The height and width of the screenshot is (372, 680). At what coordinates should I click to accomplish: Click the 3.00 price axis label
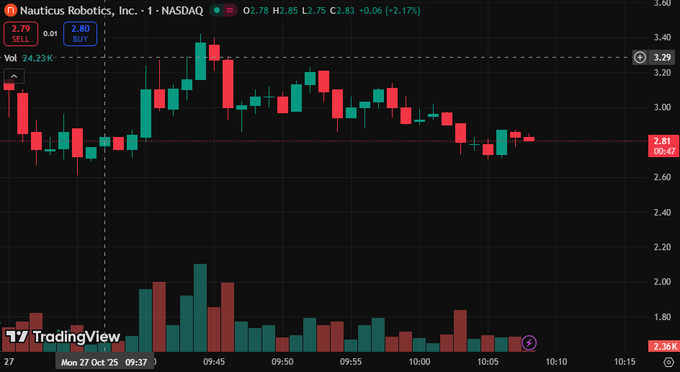[x=662, y=108]
